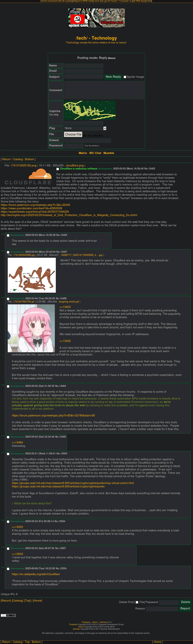Submit with the New Reply button
This screenshot has width=193, height=644.
click(113, 77)
